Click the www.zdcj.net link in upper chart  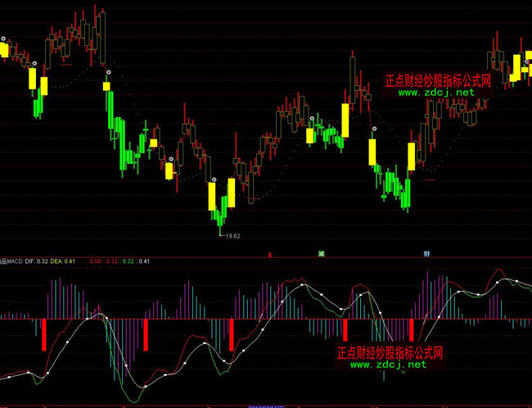[x=437, y=93]
